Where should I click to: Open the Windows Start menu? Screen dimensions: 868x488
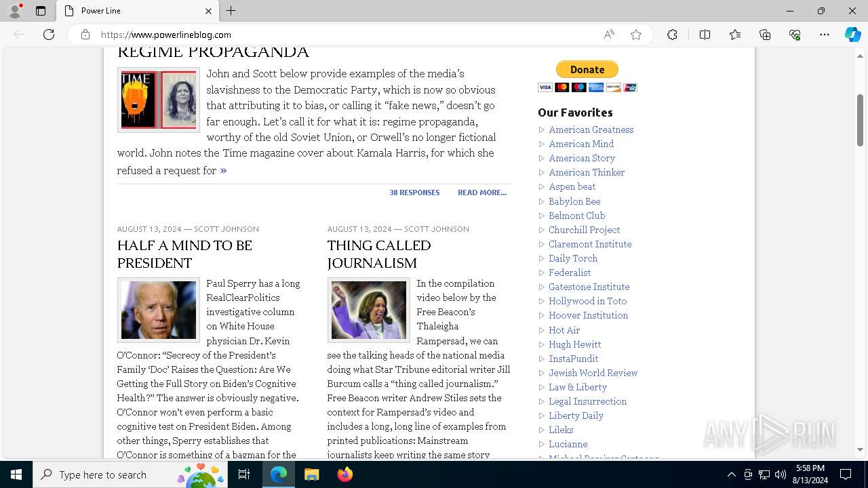pyautogui.click(x=16, y=474)
